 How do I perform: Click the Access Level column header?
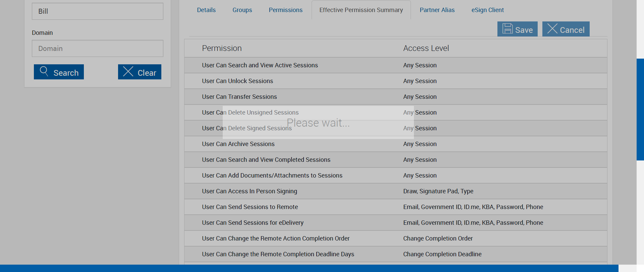tap(426, 48)
